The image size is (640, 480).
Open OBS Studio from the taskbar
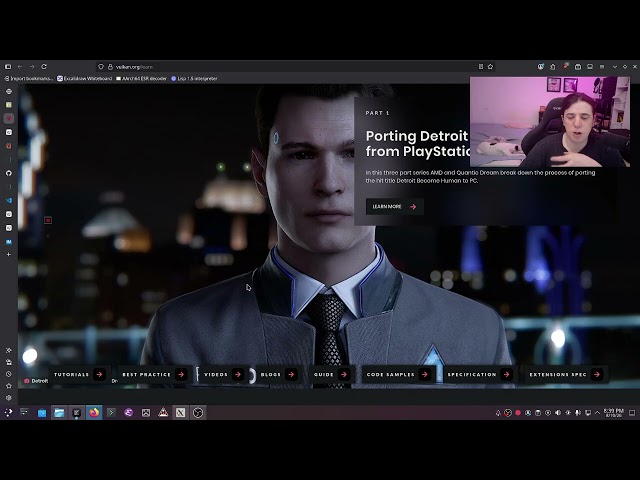pyautogui.click(x=198, y=413)
